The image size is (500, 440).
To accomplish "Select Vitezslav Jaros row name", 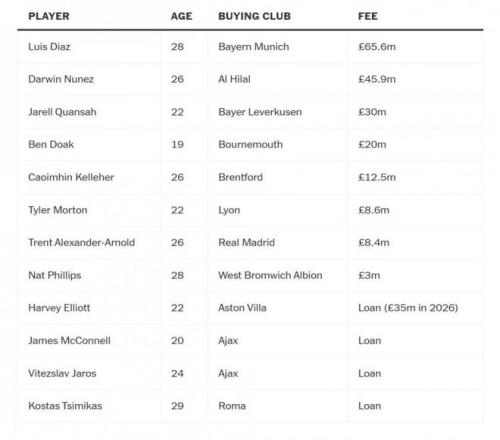I will click(62, 373).
